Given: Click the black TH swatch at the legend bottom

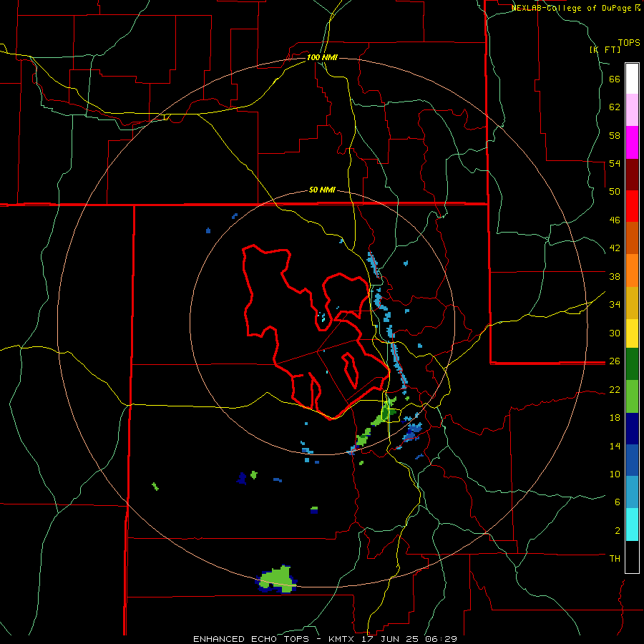Looking at the screenshot, I should coord(632,557).
